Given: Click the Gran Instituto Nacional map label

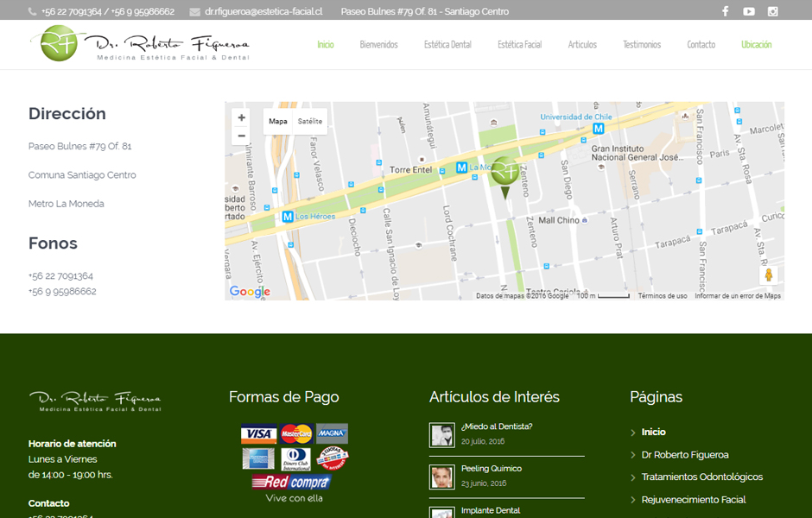Looking at the screenshot, I should click(637, 153).
